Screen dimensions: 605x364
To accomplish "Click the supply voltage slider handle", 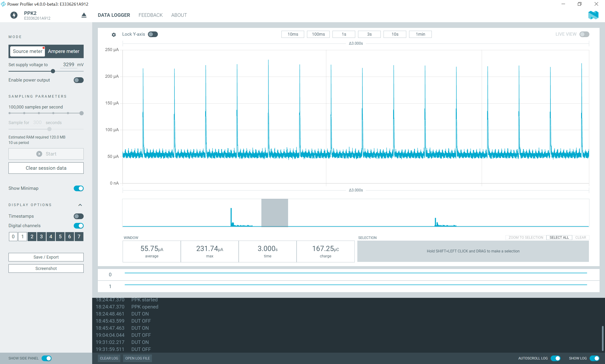I will tap(53, 71).
